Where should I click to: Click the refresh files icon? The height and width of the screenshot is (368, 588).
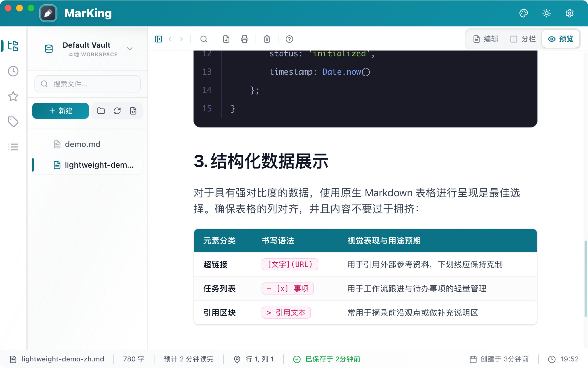pyautogui.click(x=117, y=111)
